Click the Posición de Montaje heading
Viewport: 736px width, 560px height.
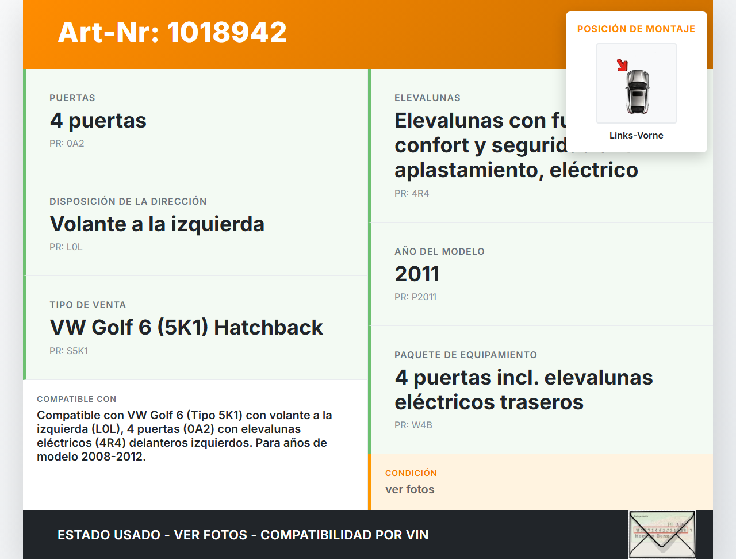(636, 29)
